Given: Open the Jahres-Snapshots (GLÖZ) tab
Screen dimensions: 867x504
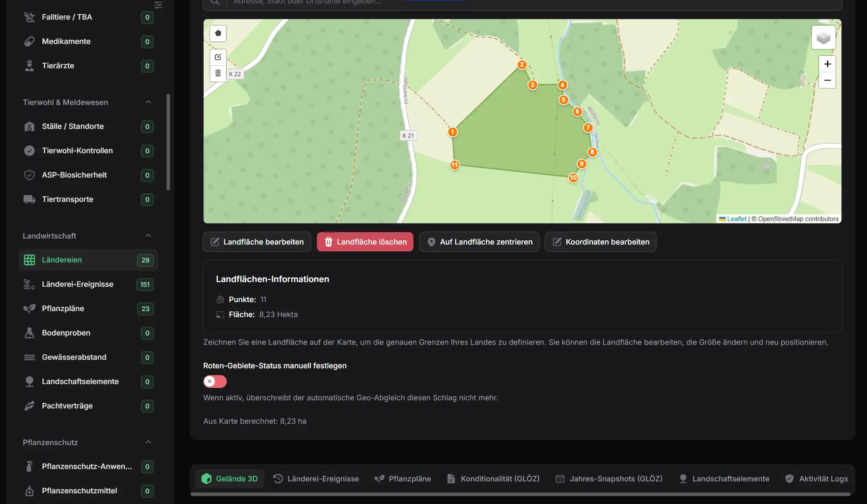Looking at the screenshot, I should [x=609, y=479].
